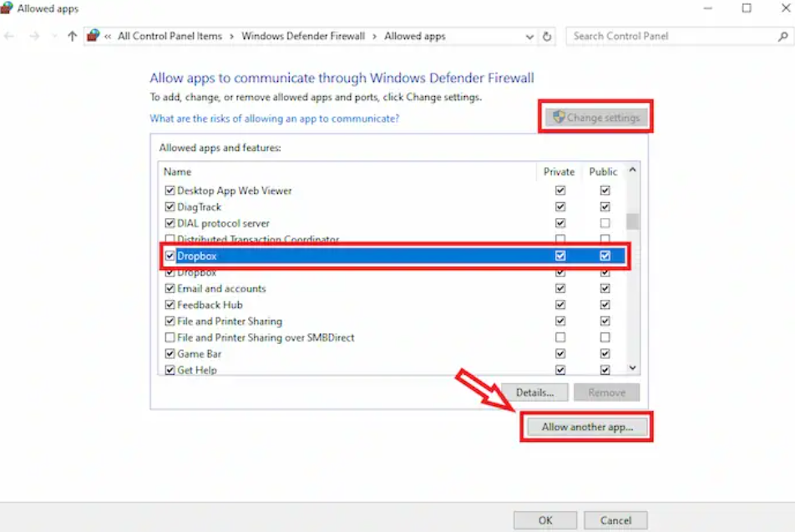Toggle Public checkbox for highlighted Dropbox
Image resolution: width=795 pixels, height=532 pixels.
tap(605, 256)
